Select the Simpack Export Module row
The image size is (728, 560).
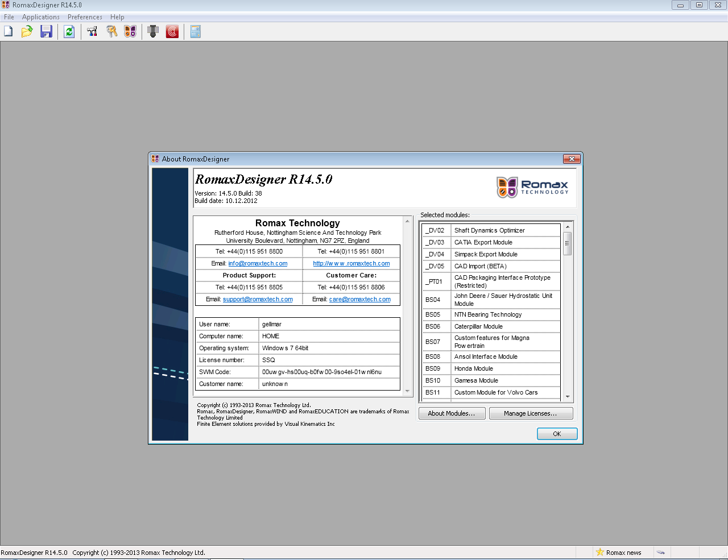coord(491,254)
